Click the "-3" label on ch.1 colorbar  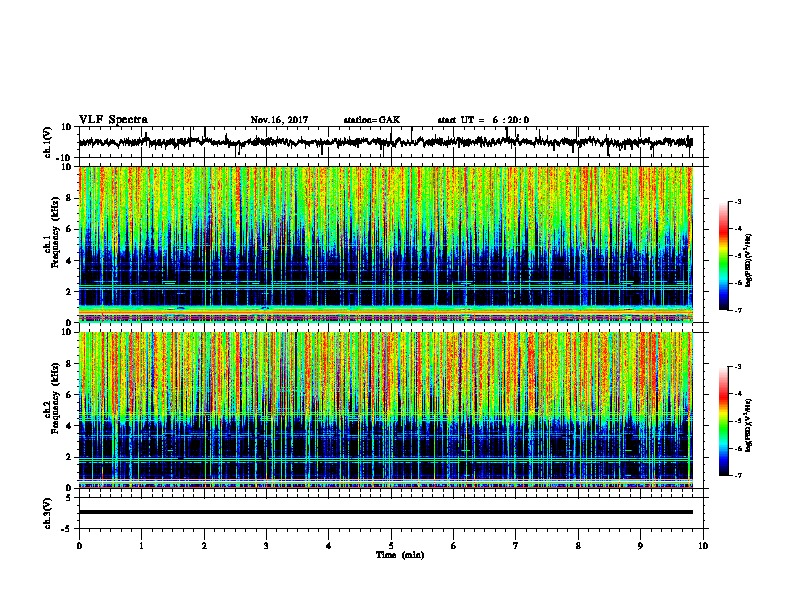point(737,201)
